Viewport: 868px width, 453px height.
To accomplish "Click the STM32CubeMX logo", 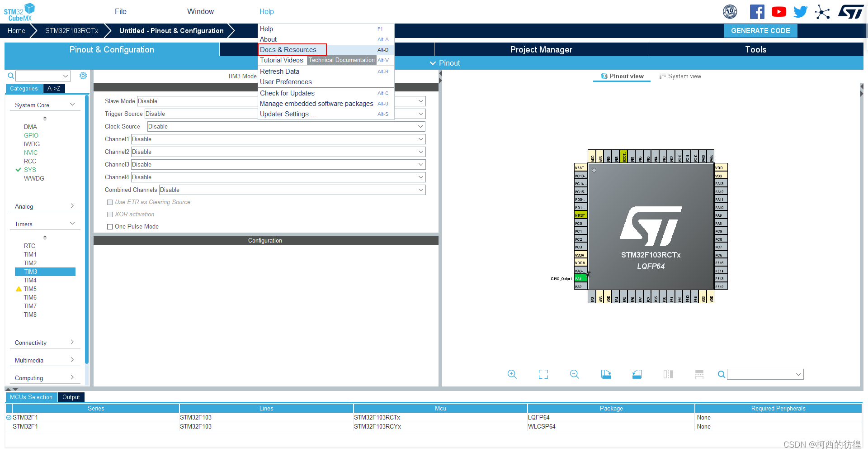I will point(19,12).
